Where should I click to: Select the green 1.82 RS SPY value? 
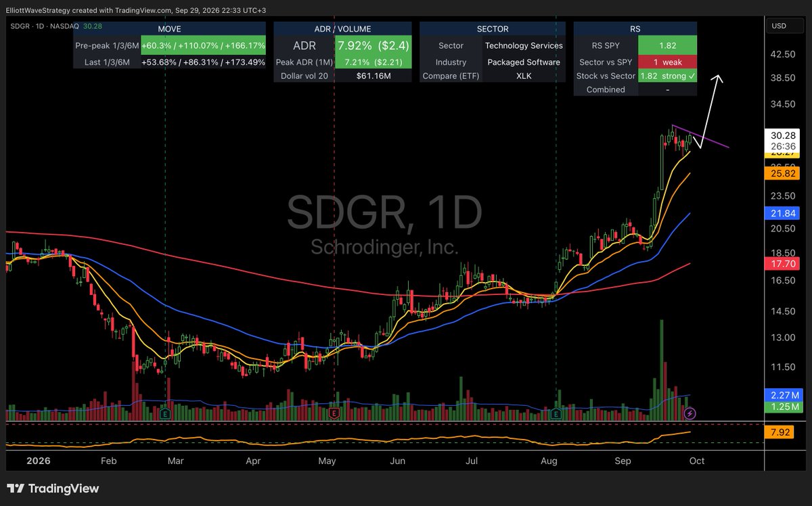(x=668, y=45)
